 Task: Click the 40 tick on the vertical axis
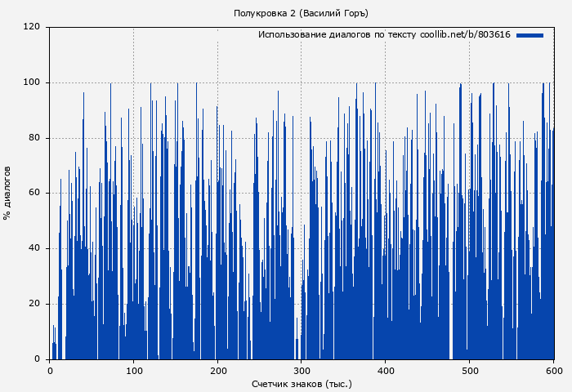[34, 248]
